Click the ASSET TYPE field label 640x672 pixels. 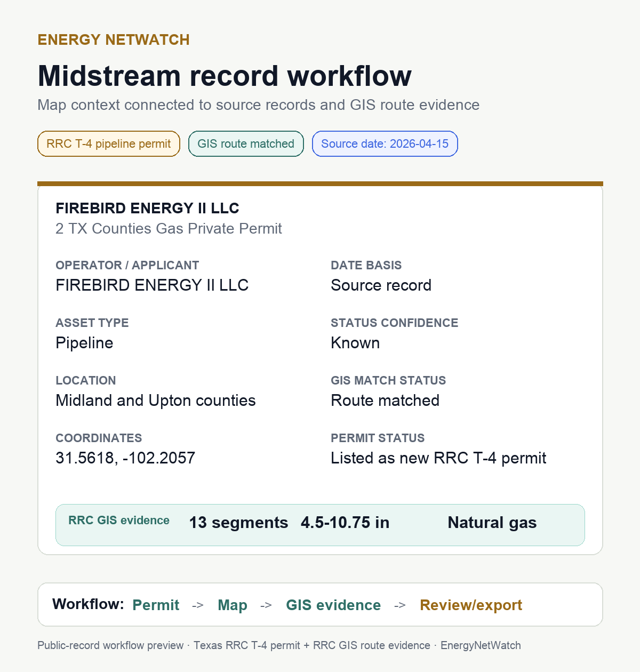pos(92,323)
